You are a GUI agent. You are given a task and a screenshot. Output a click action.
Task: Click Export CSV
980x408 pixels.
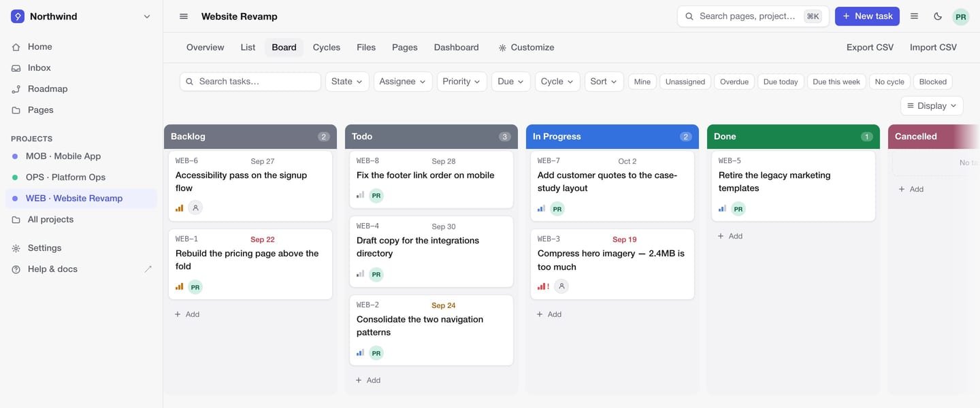pyautogui.click(x=870, y=48)
